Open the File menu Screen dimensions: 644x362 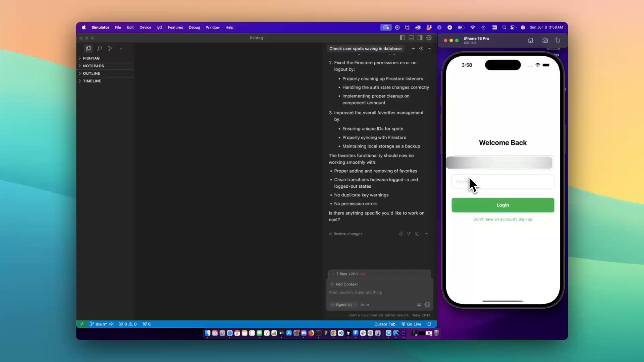point(118,27)
